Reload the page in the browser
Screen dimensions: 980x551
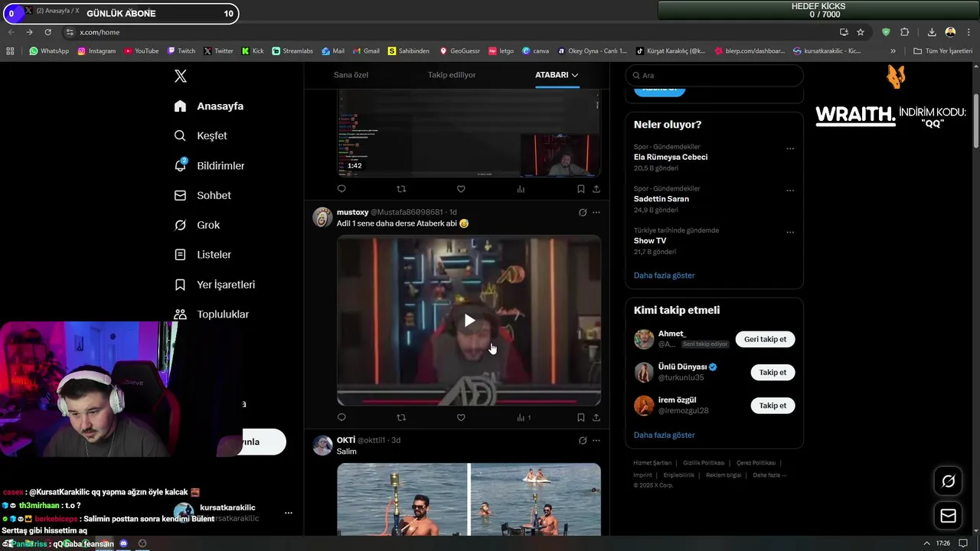47,32
